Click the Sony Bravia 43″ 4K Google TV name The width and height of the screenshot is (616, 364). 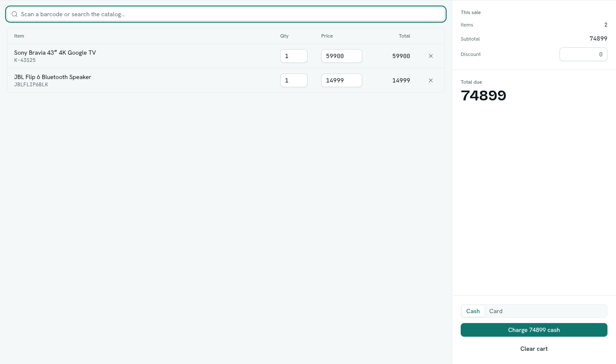coord(55,53)
